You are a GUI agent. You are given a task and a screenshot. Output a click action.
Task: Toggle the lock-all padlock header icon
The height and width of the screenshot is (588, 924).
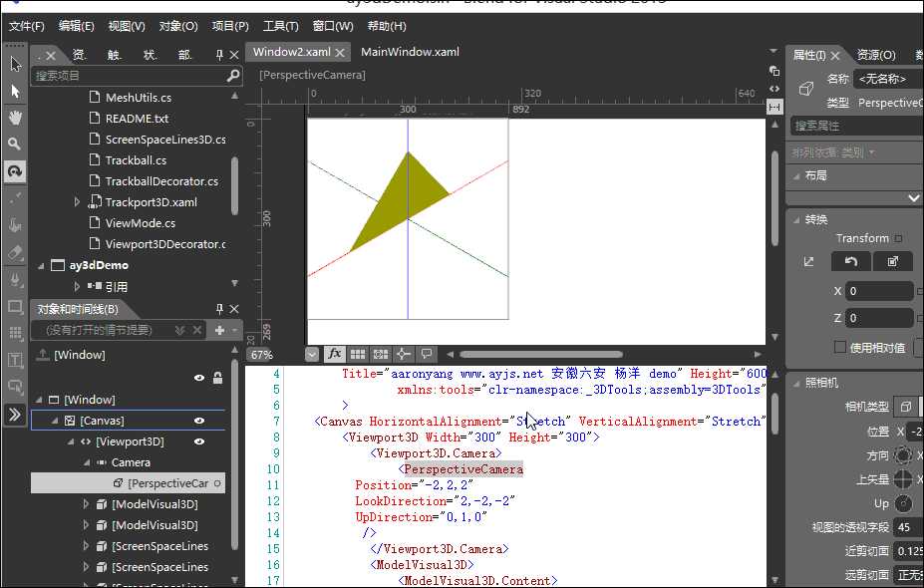click(x=217, y=378)
